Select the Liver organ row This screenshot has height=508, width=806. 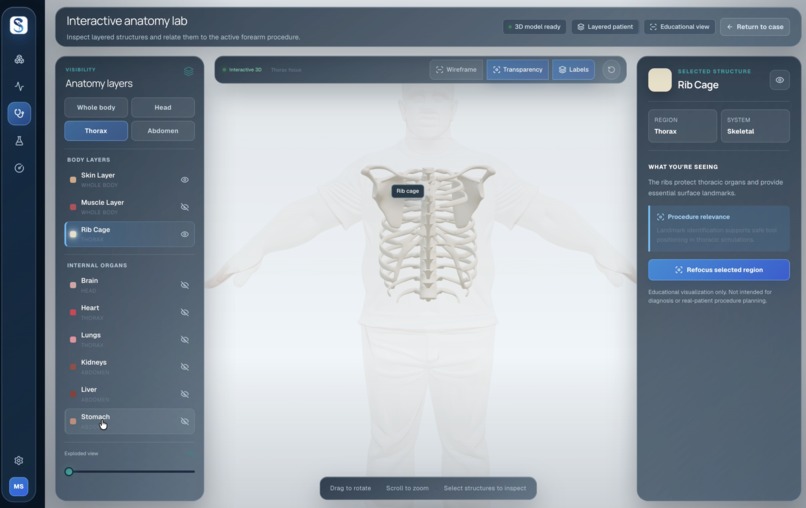tap(130, 394)
